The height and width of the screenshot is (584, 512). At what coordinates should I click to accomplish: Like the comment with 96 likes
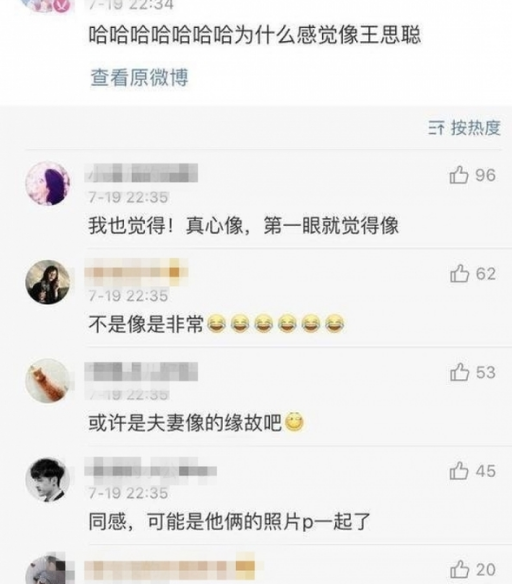[x=459, y=175]
